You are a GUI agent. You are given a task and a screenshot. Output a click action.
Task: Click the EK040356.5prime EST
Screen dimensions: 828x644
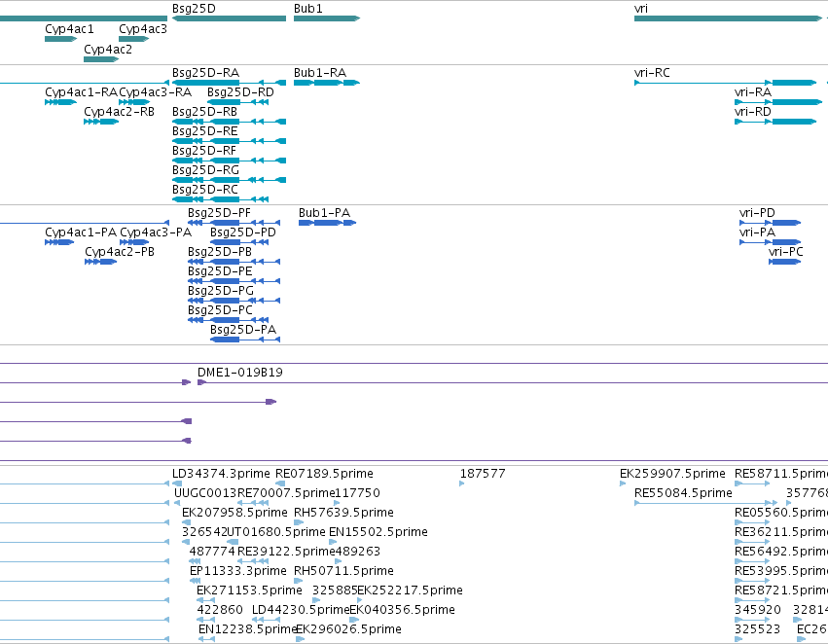pos(354,620)
